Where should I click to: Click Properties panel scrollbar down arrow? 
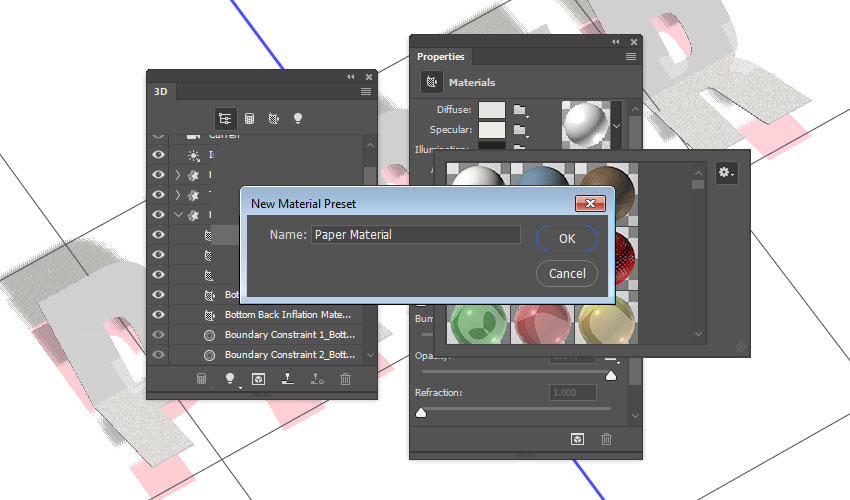point(635,416)
